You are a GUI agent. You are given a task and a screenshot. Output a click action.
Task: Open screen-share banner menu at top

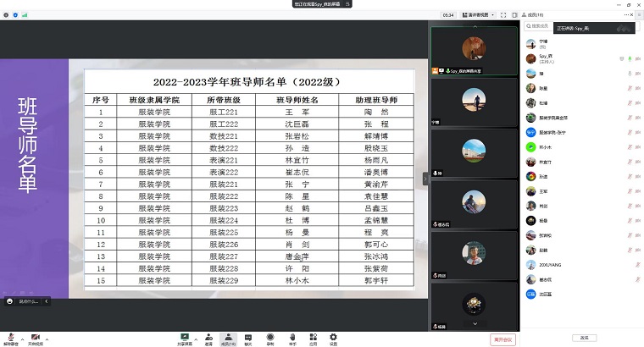tap(347, 3)
